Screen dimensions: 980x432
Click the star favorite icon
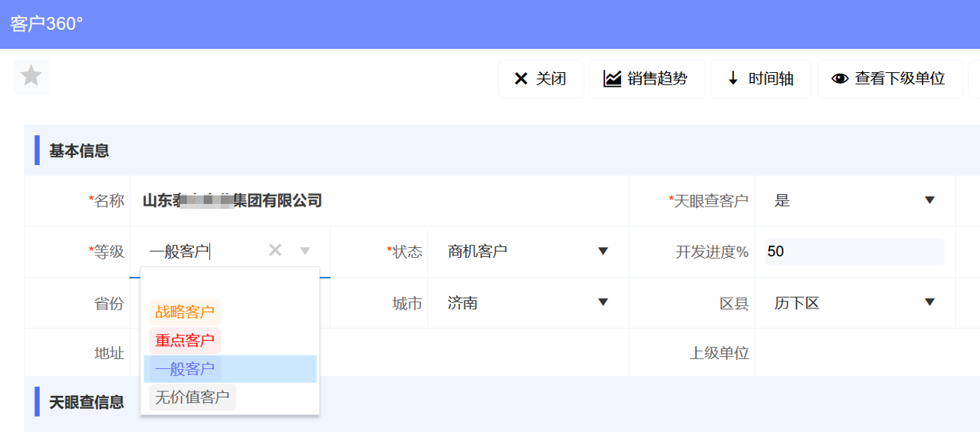[31, 76]
